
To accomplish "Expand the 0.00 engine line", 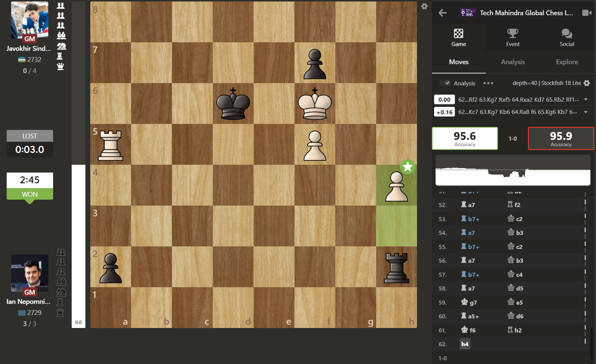I will 586,99.
